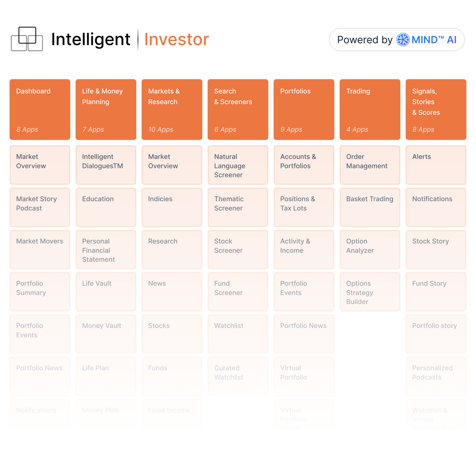Viewport: 476px width, 471px height.
Task: Click the MIND AI snowflake icon
Action: 403,40
